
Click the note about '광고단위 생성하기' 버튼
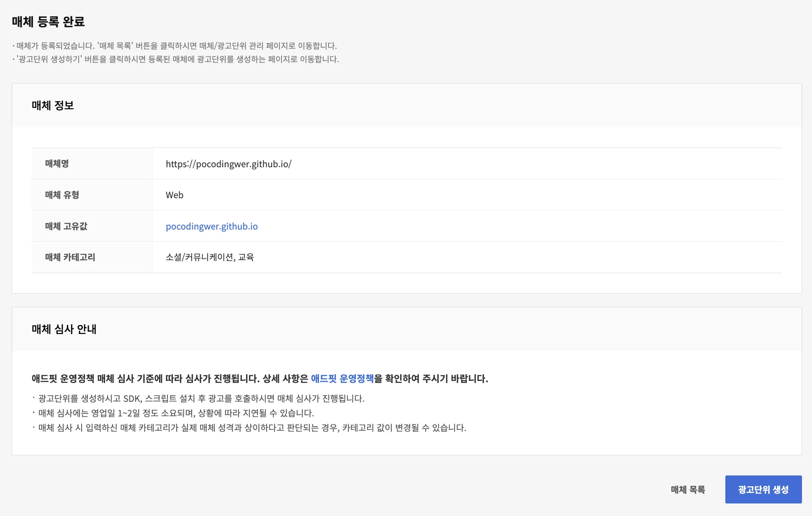click(x=175, y=59)
